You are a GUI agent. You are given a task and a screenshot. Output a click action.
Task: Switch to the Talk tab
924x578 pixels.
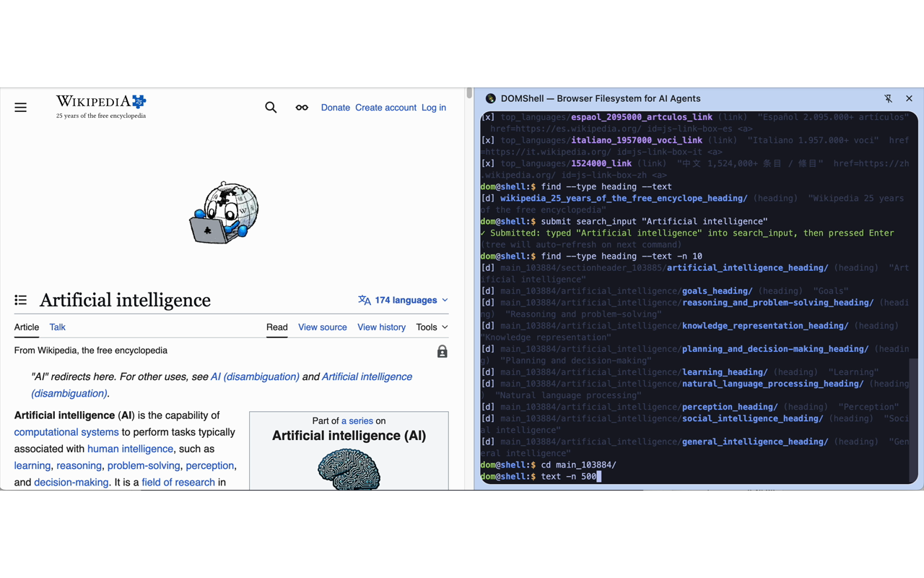tap(57, 327)
